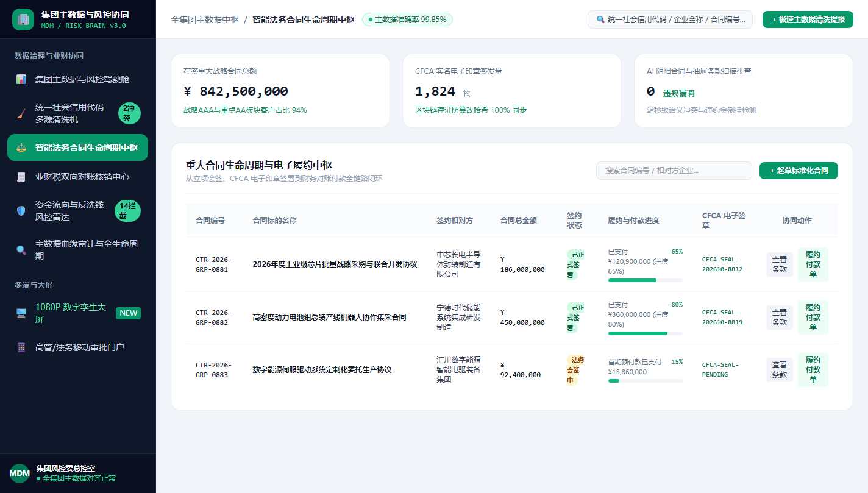The image size is (868, 493).
Task: Click the 法务会签中 status badge
Action: (x=575, y=370)
